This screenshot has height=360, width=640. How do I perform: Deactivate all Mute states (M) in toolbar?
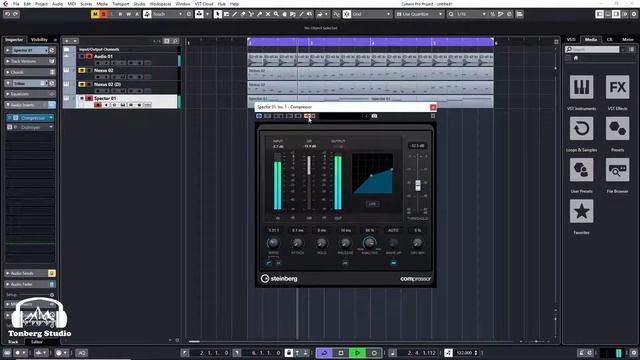pyautogui.click(x=95, y=14)
